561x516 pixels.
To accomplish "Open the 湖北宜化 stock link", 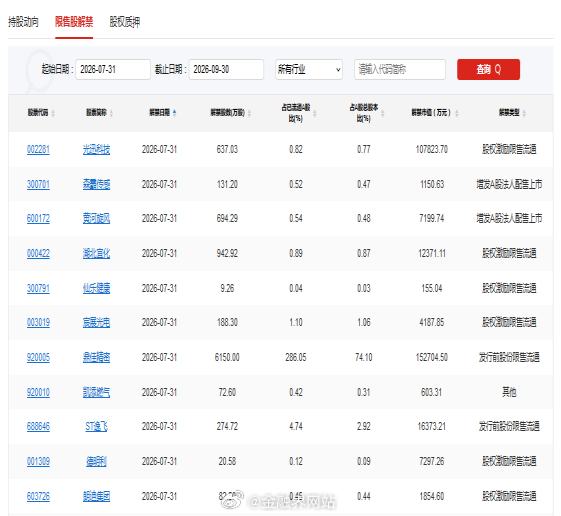I will [x=96, y=254].
